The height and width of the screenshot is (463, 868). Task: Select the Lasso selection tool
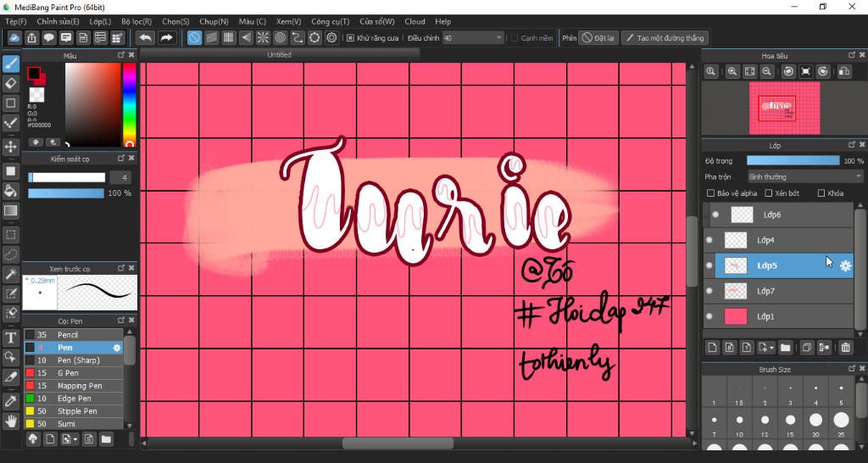point(10,254)
